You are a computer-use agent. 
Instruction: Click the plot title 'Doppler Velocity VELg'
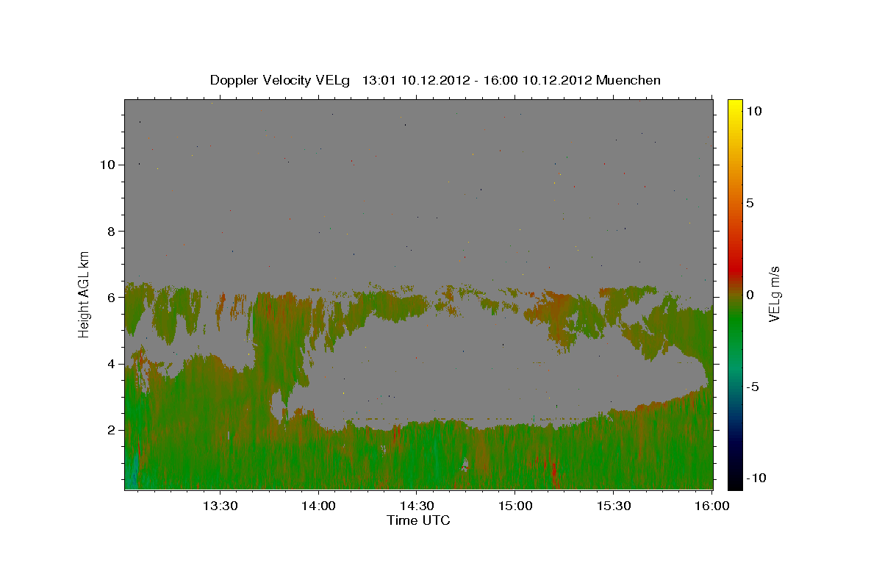[x=280, y=80]
